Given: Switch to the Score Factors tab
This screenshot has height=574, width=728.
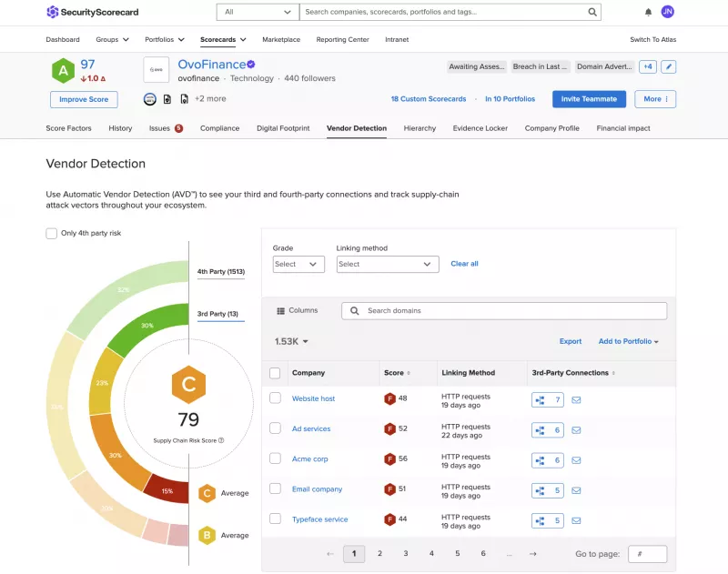Looking at the screenshot, I should click(x=69, y=128).
